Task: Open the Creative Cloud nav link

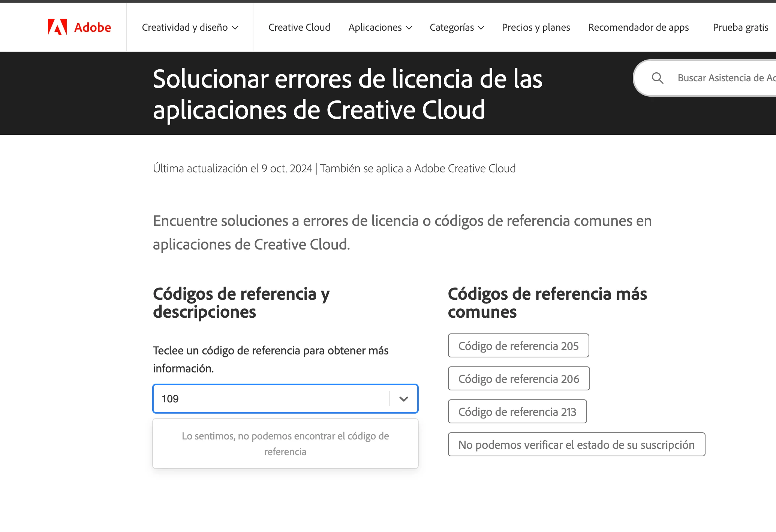Action: coord(299,27)
